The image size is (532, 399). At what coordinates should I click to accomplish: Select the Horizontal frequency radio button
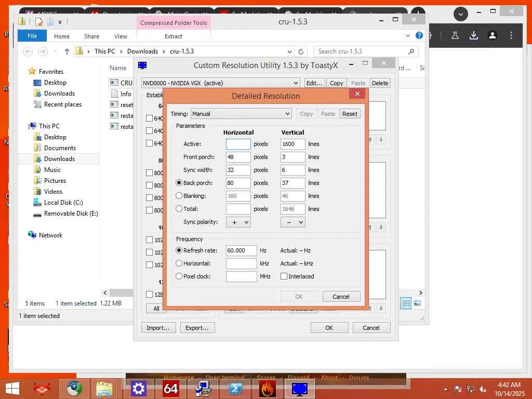pos(179,263)
